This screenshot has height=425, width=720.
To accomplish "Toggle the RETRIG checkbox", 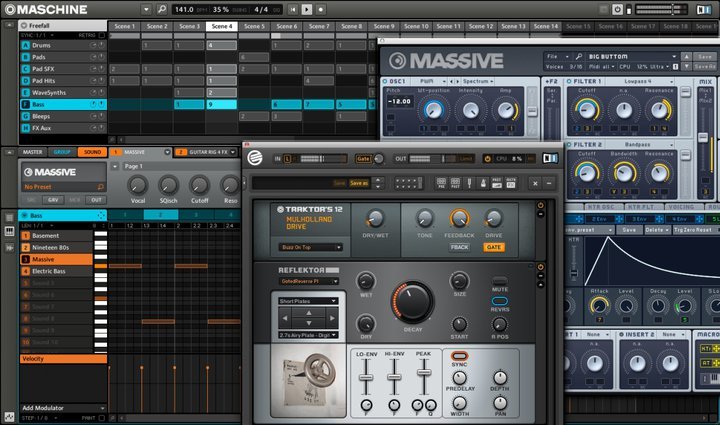I will coord(102,35).
